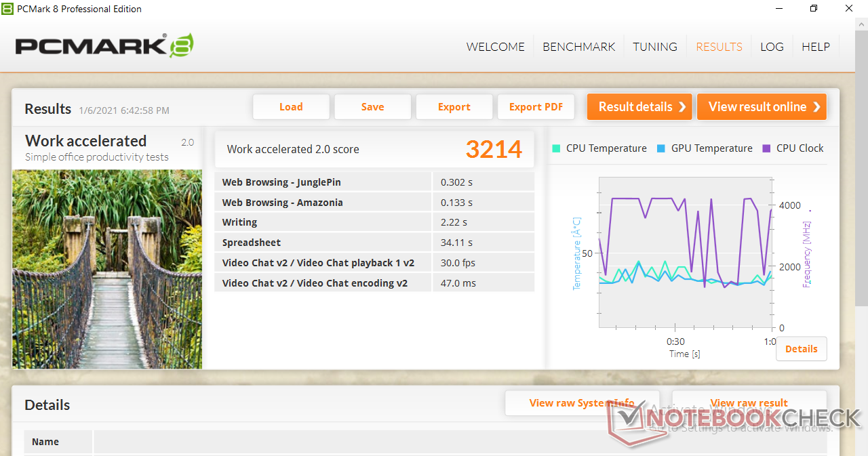Click the Details button under the chart
The height and width of the screenshot is (456, 868).
(x=801, y=349)
